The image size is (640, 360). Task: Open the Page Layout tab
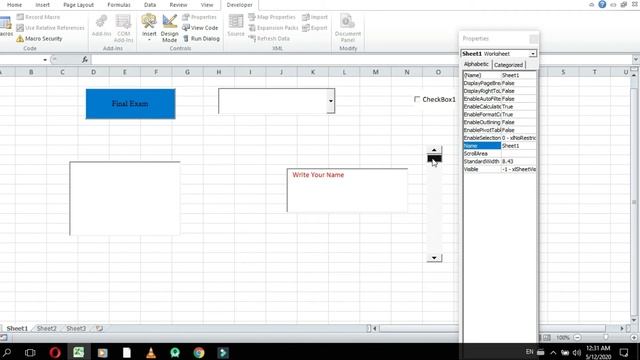[78, 5]
